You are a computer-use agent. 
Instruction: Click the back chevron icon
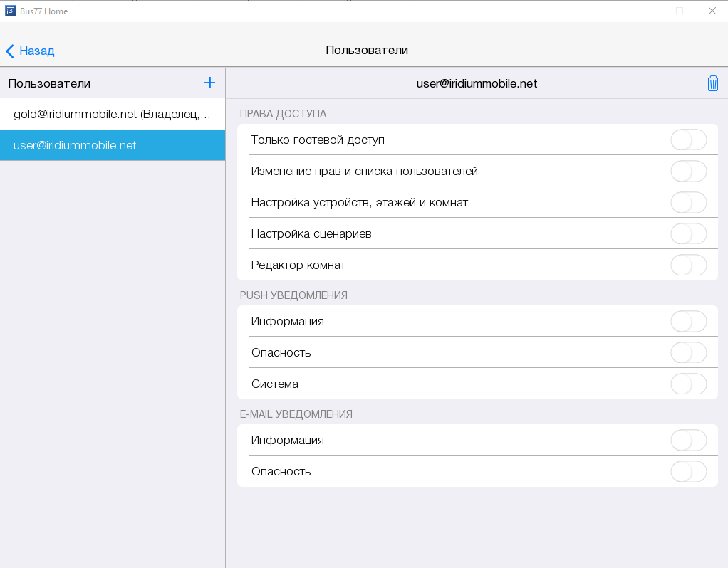pos(10,51)
